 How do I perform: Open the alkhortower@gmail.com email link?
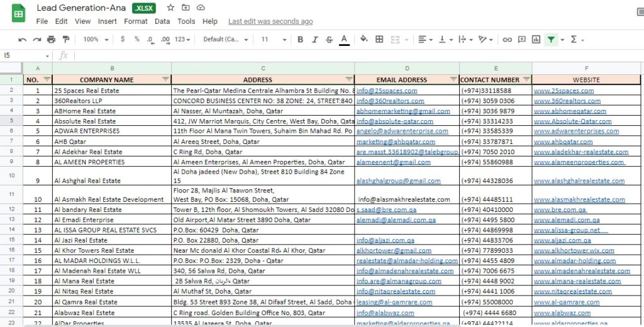tap(394, 250)
